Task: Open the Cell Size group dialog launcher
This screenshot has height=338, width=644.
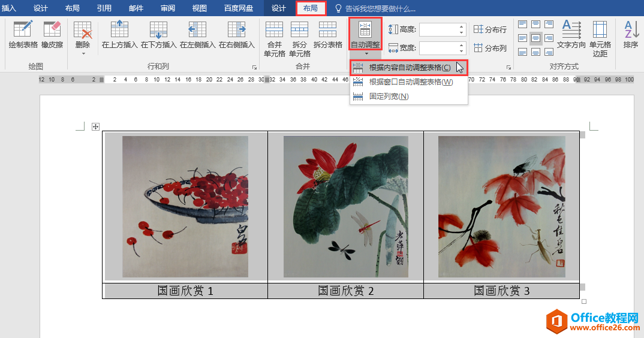Action: [508, 67]
